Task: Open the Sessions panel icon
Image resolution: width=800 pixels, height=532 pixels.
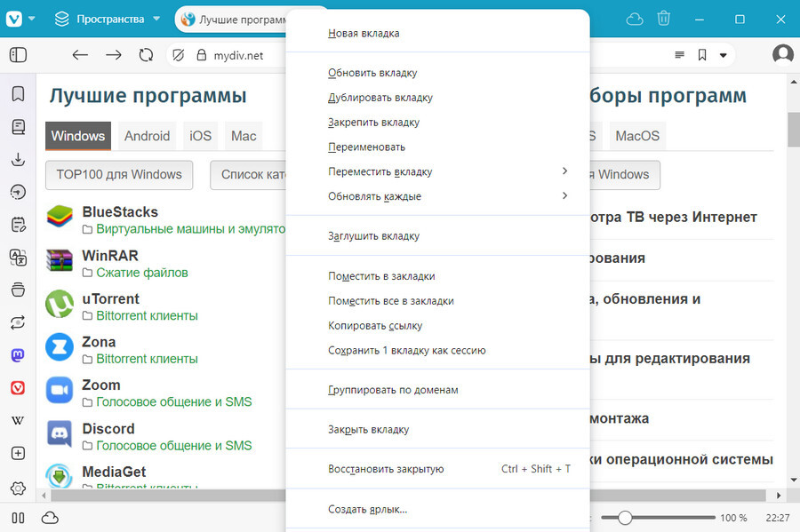Action: 18,322
